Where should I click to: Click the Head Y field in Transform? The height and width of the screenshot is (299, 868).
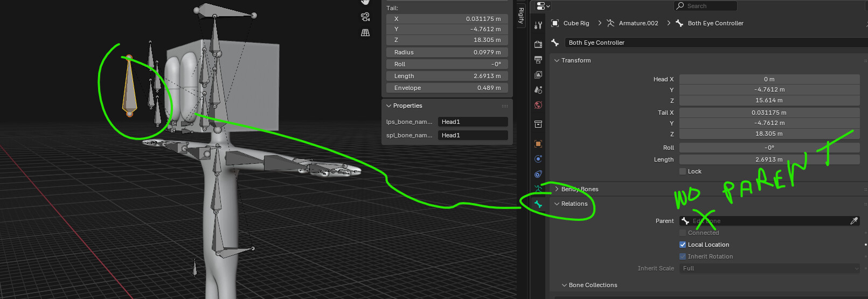[769, 89]
